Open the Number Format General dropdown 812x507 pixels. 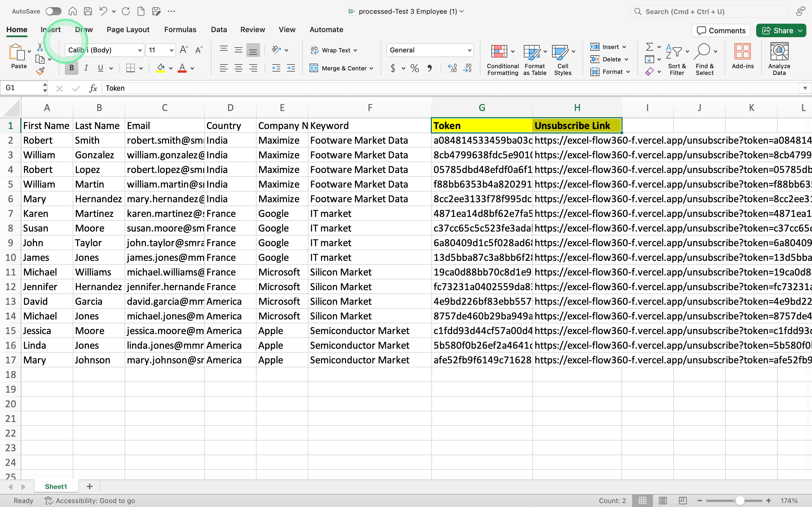(469, 50)
